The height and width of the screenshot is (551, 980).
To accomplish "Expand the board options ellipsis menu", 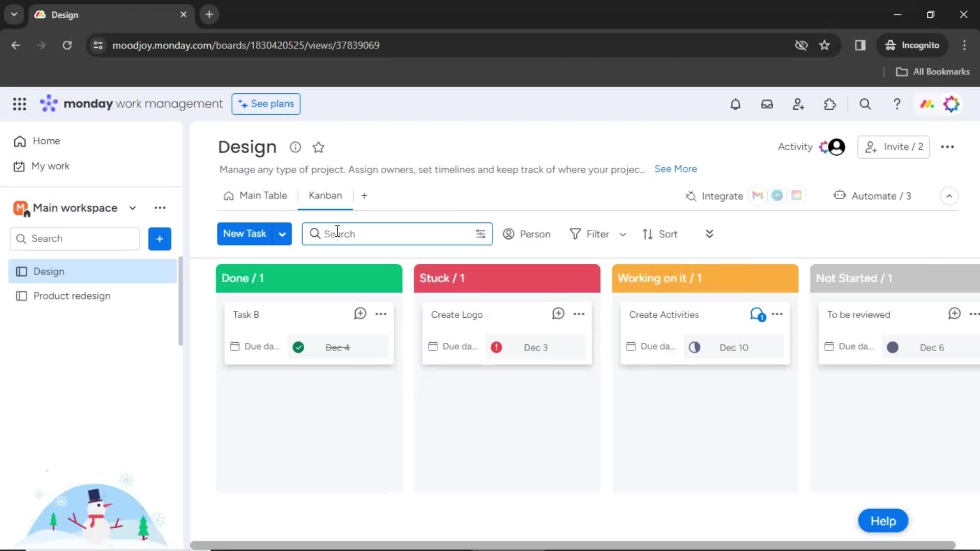I will pyautogui.click(x=947, y=146).
